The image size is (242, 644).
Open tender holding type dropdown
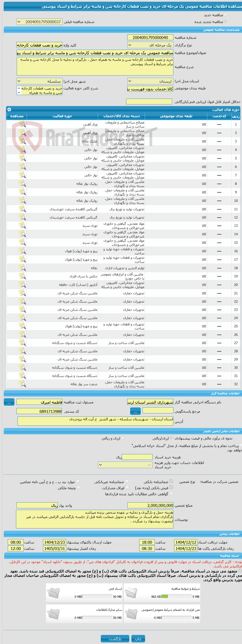pos(150,45)
